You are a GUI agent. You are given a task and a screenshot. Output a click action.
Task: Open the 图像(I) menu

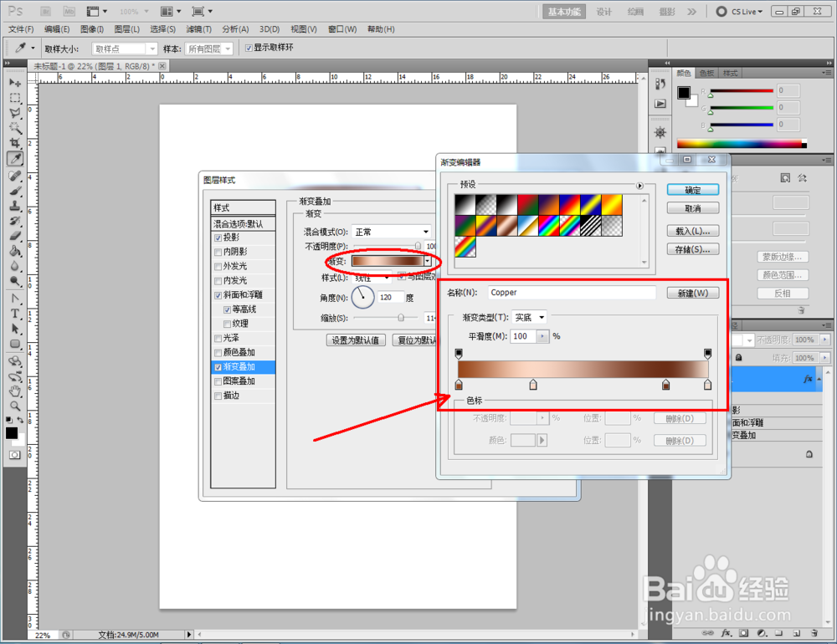coord(92,29)
